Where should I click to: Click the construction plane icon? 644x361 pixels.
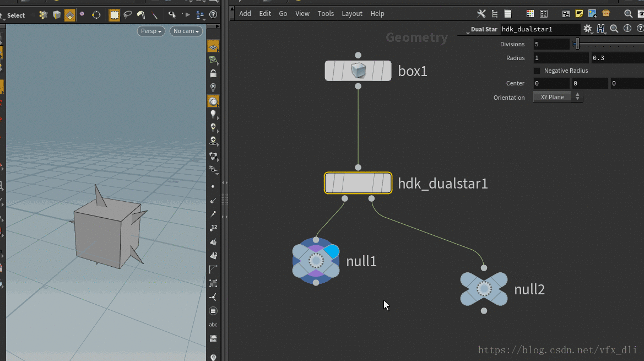tap(213, 60)
